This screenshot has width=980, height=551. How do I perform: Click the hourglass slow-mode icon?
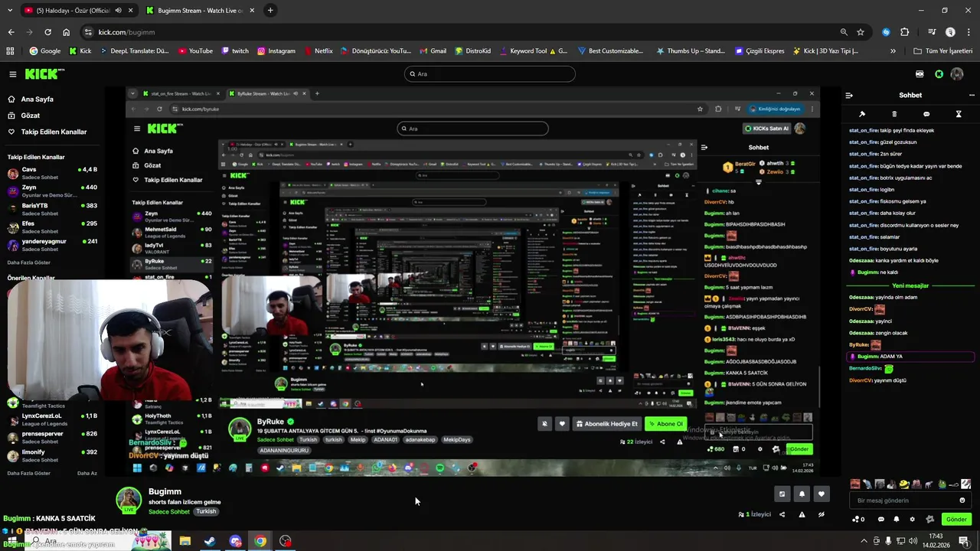pos(959,114)
